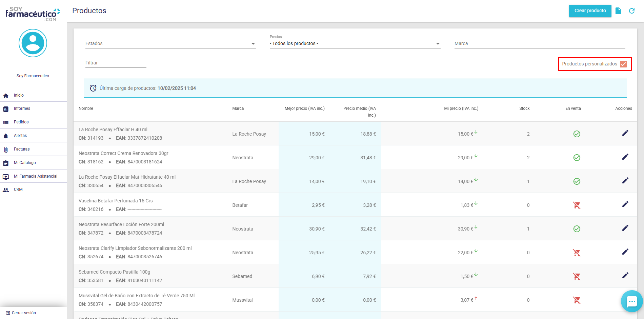Click the refresh icon in header
This screenshot has height=319, width=644.
(632, 11)
